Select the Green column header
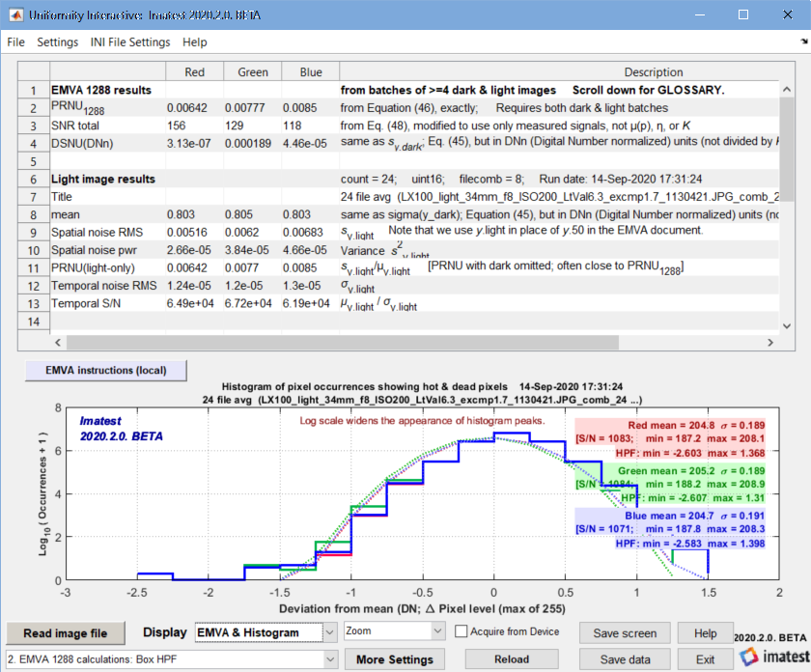The height and width of the screenshot is (672, 811). [252, 71]
